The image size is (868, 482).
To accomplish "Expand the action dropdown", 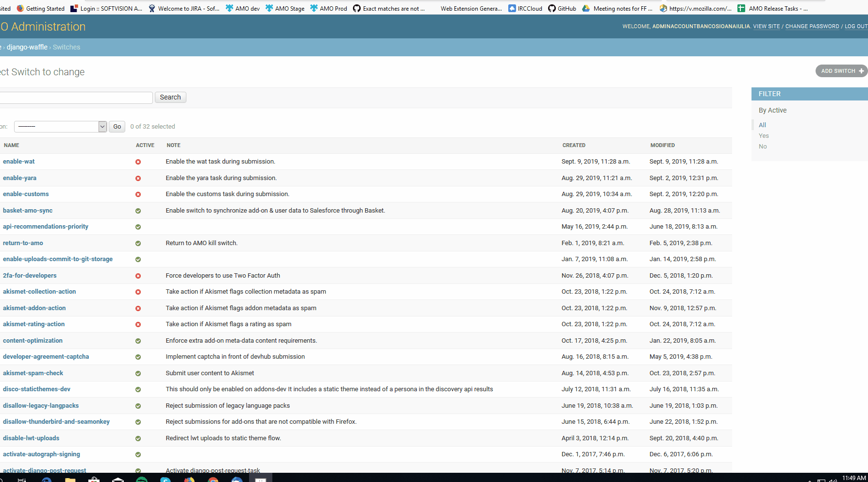I will [x=61, y=127].
